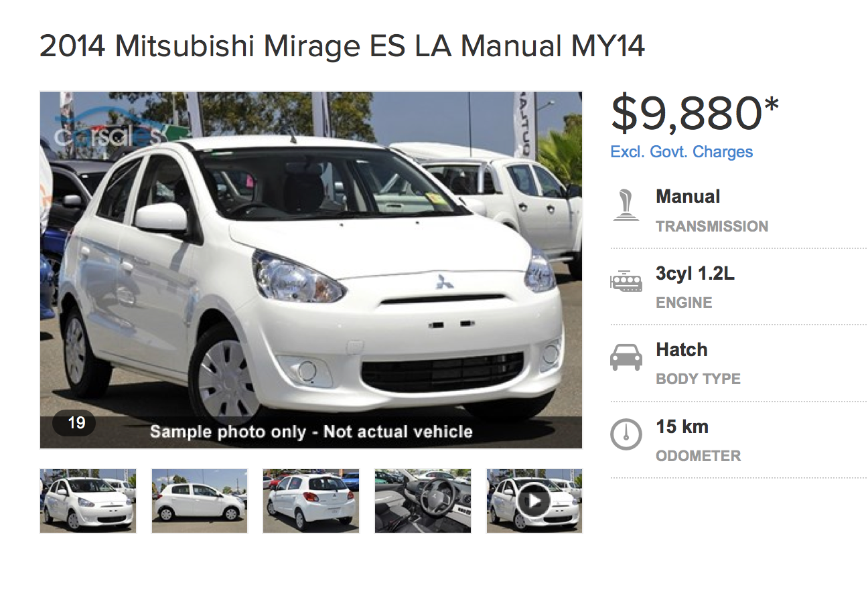Select the interior dashboard thumbnail
Screen dimensions: 868x597
point(423,501)
